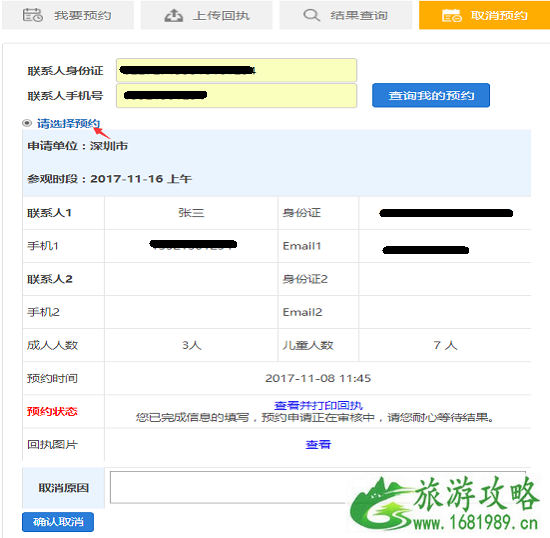This screenshot has height=538, width=550.
Task: Click the calendar icon beside 取消预约
Action: pyautogui.click(x=452, y=15)
